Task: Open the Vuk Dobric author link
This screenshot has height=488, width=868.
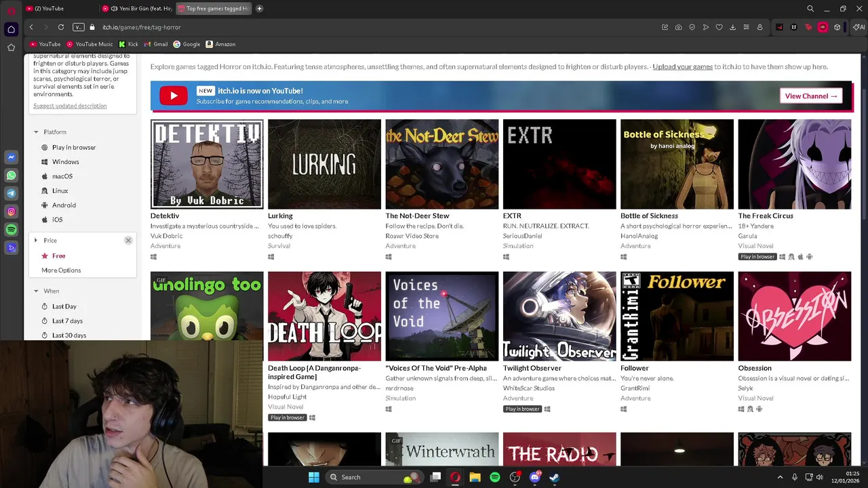Action: pyautogui.click(x=166, y=236)
